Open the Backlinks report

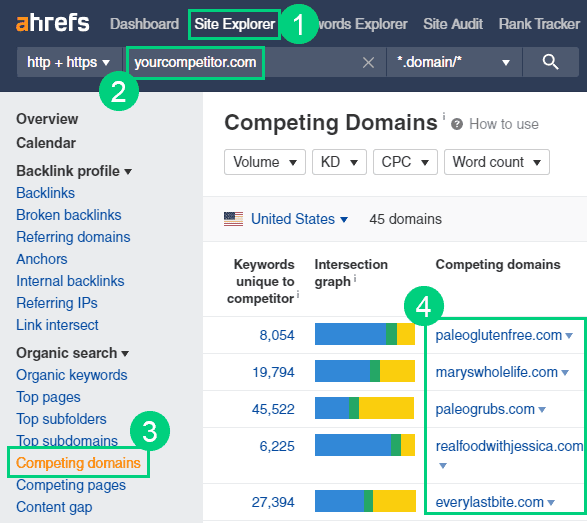pyautogui.click(x=45, y=193)
